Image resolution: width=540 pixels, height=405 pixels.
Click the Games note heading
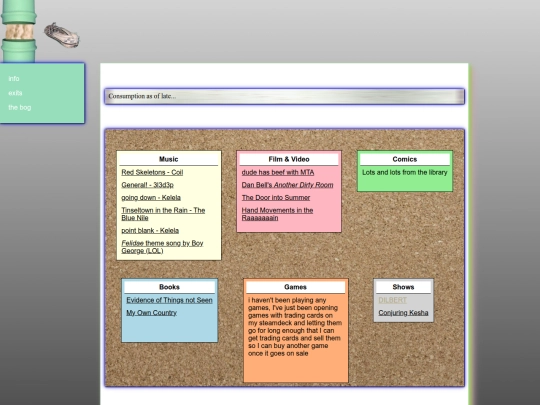(295, 287)
